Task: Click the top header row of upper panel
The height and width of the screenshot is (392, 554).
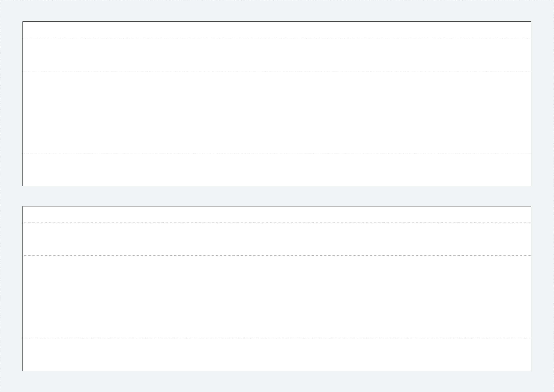Action: [x=277, y=30]
